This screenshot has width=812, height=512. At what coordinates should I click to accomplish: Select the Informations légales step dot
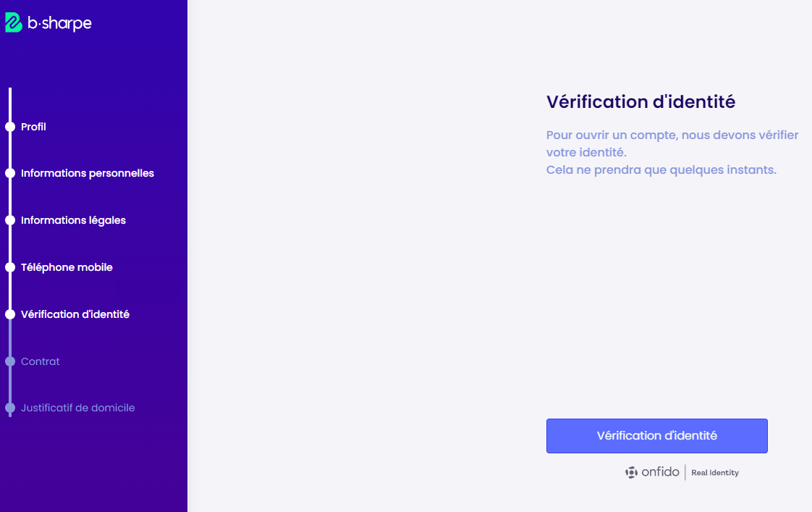click(10, 220)
